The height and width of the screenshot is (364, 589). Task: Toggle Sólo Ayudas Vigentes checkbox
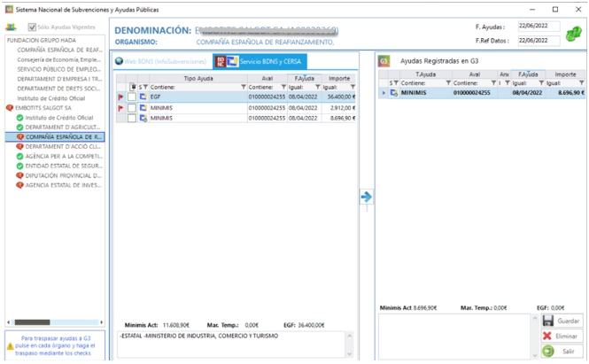[x=32, y=27]
